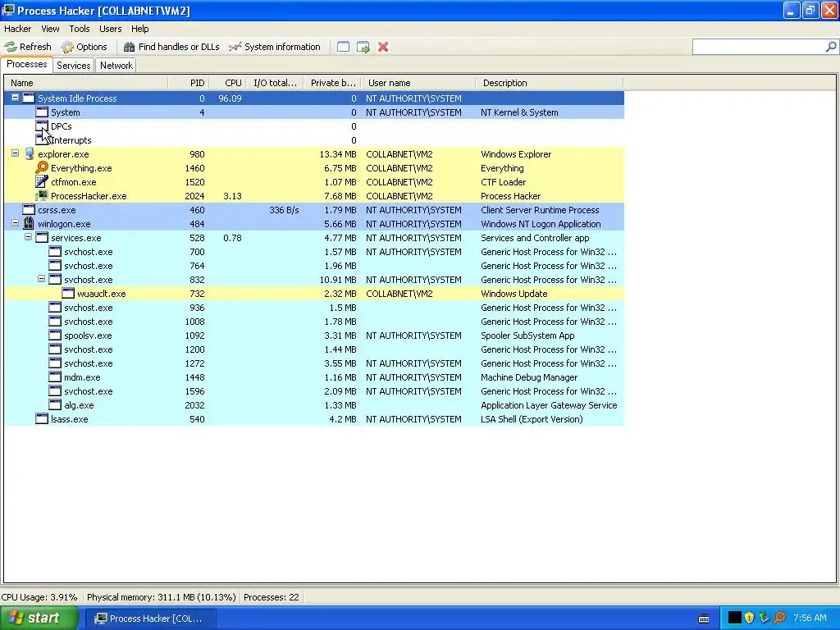Click the mdm.exe window icon
This screenshot has height=630, width=840.
click(x=55, y=377)
